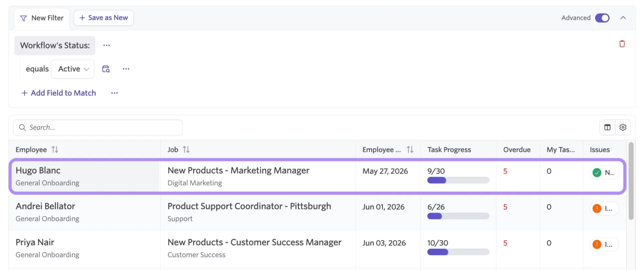
Task: Delete filter with red trash icon
Action: click(622, 44)
